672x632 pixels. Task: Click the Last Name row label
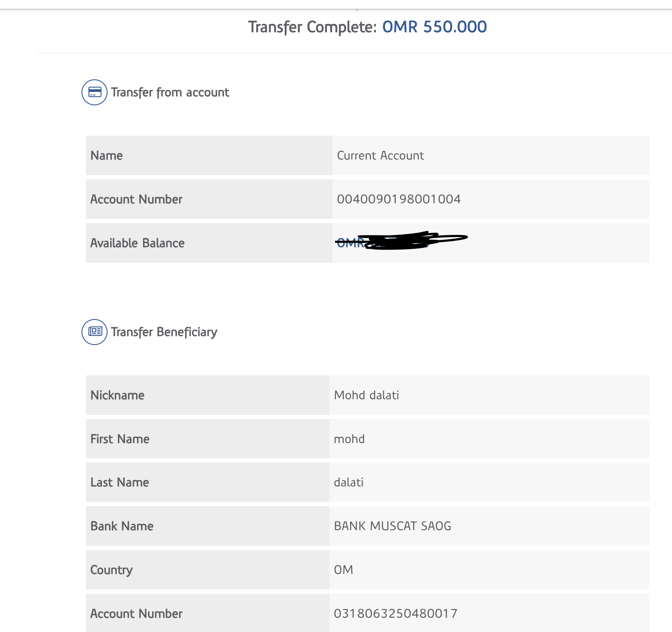tap(120, 482)
